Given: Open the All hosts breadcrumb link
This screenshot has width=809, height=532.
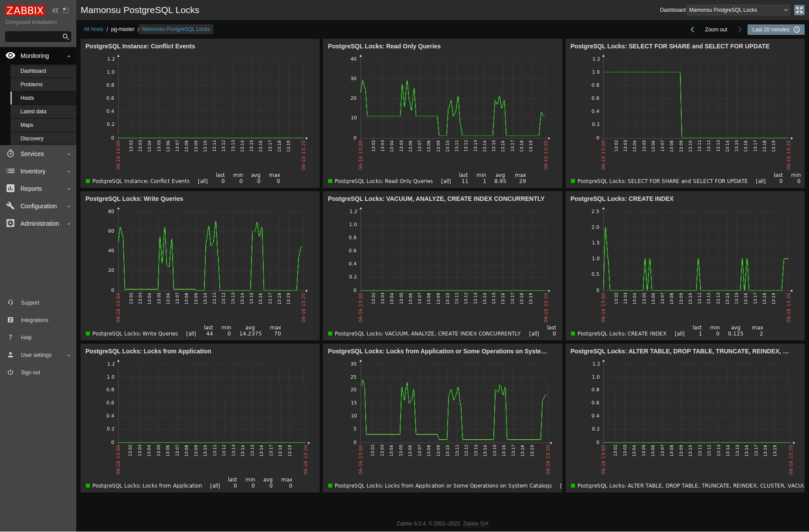Looking at the screenshot, I should (93, 29).
